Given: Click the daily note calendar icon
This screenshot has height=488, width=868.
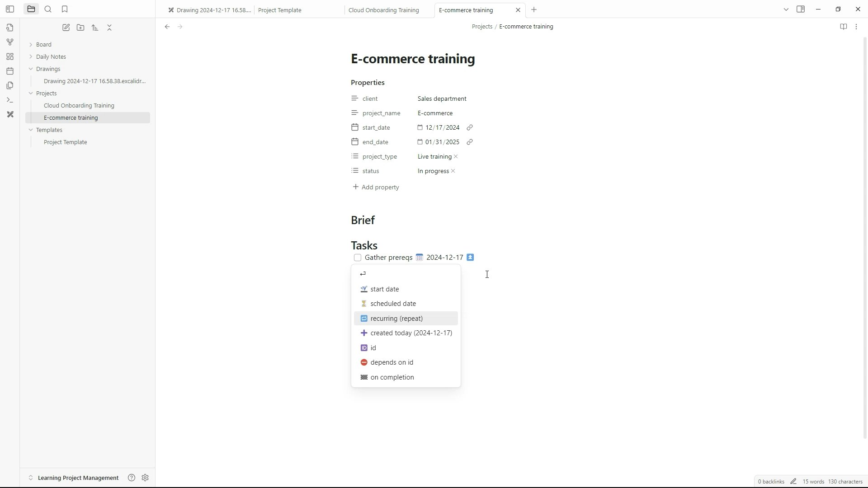Looking at the screenshot, I should coord(10,71).
